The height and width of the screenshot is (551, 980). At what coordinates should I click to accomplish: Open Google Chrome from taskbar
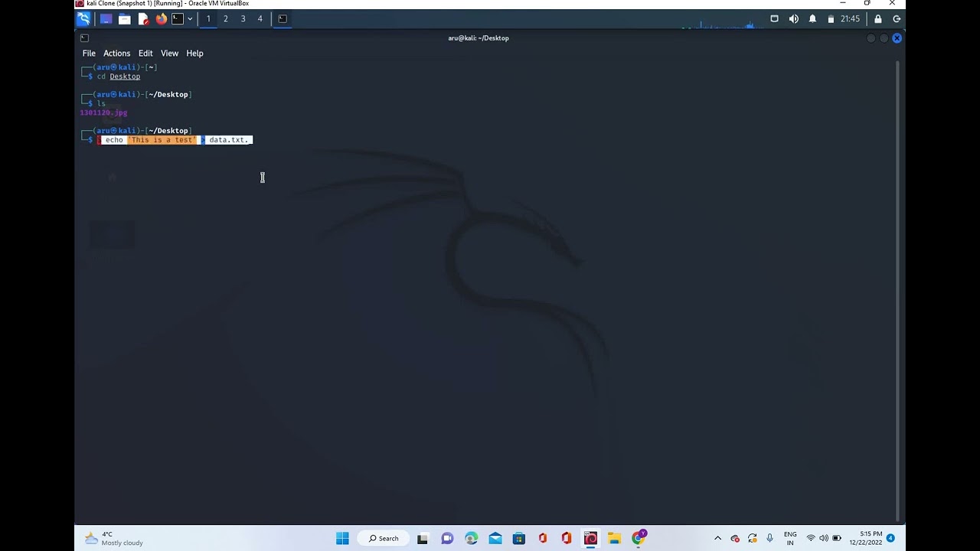coord(639,538)
